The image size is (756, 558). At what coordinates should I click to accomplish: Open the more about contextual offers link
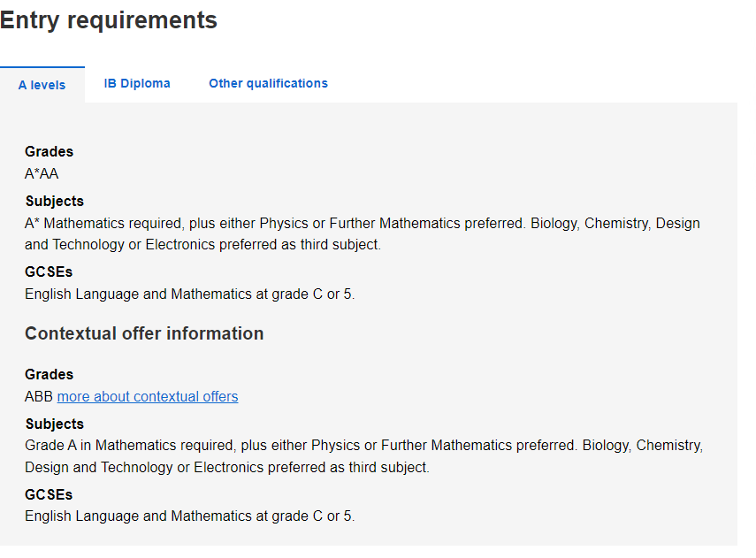tap(148, 396)
